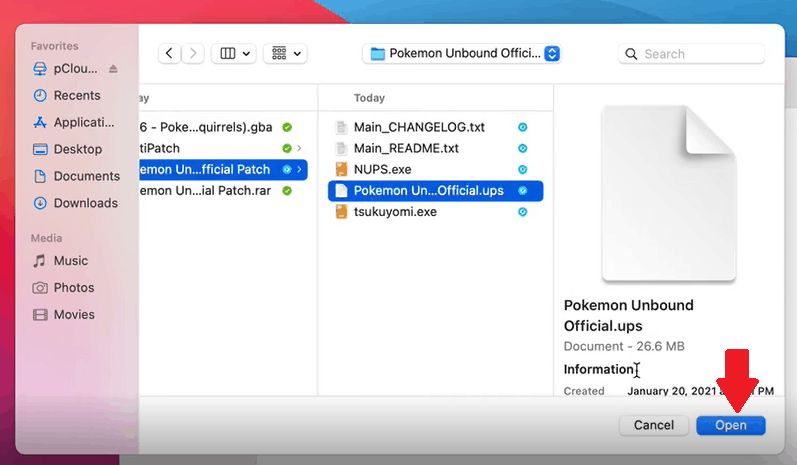This screenshot has height=465, width=797.
Task: Open Music in sidebar
Action: pos(60,261)
